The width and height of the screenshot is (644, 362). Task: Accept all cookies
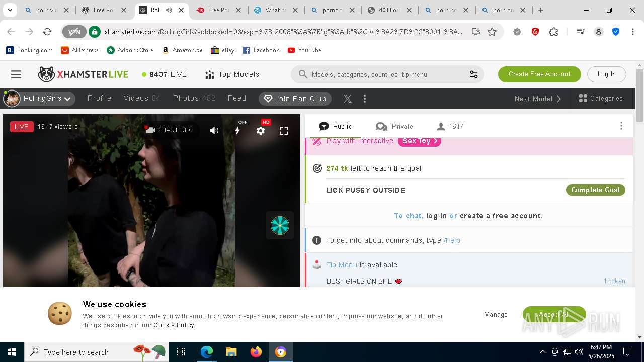(x=554, y=314)
